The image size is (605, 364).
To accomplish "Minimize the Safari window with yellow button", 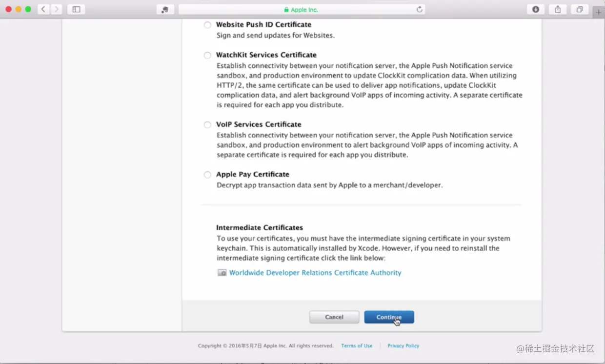I will 18,9.
